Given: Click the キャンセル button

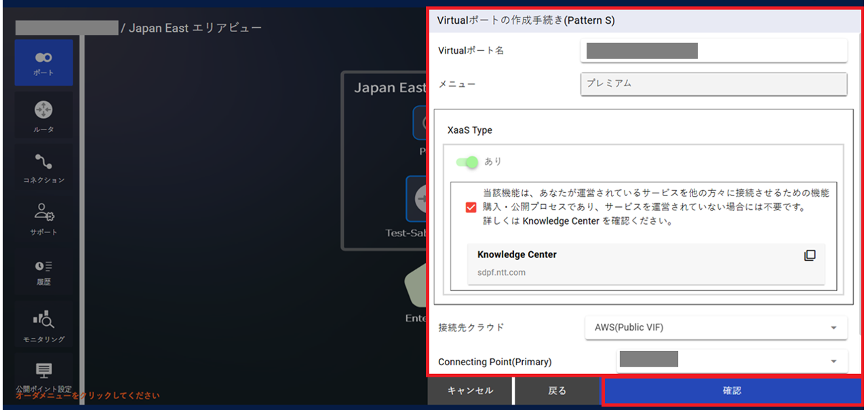Looking at the screenshot, I should [x=470, y=391].
